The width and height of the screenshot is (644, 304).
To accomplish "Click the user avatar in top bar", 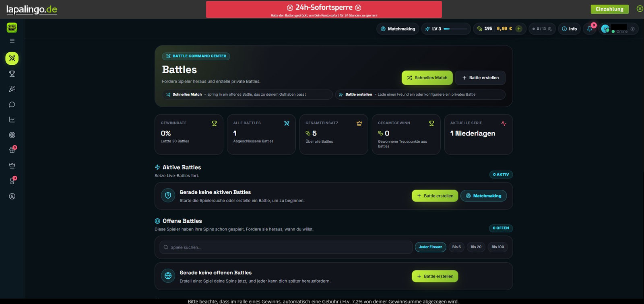I will pyautogui.click(x=605, y=29).
